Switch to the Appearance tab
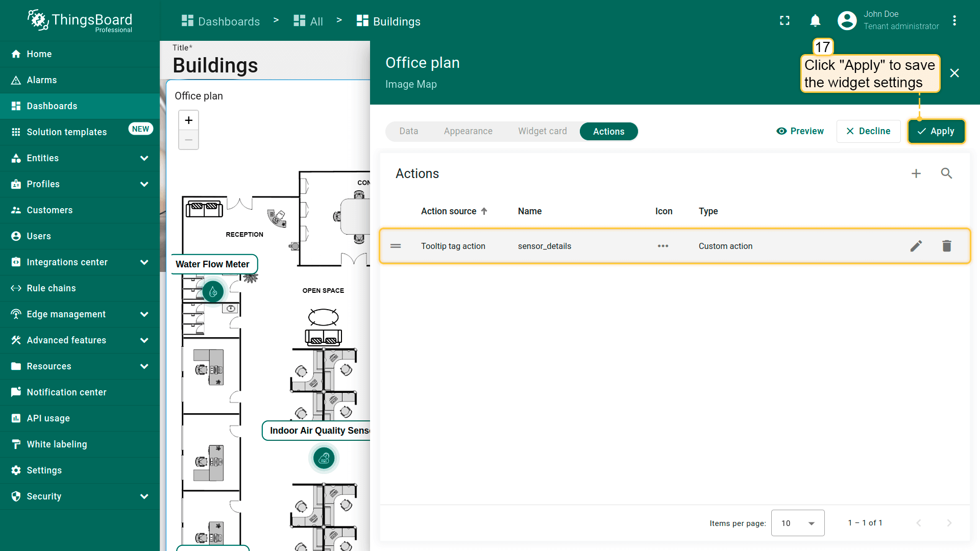Screen dimensions: 980x551 click(468, 131)
